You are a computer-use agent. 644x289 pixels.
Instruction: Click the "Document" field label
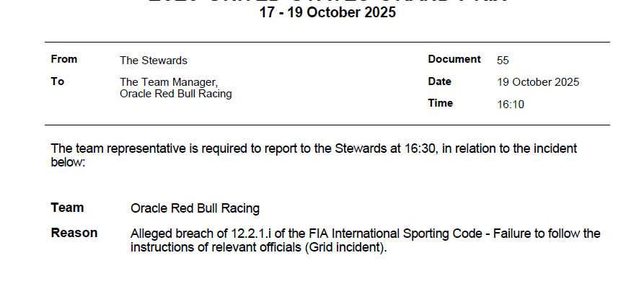[454, 59]
